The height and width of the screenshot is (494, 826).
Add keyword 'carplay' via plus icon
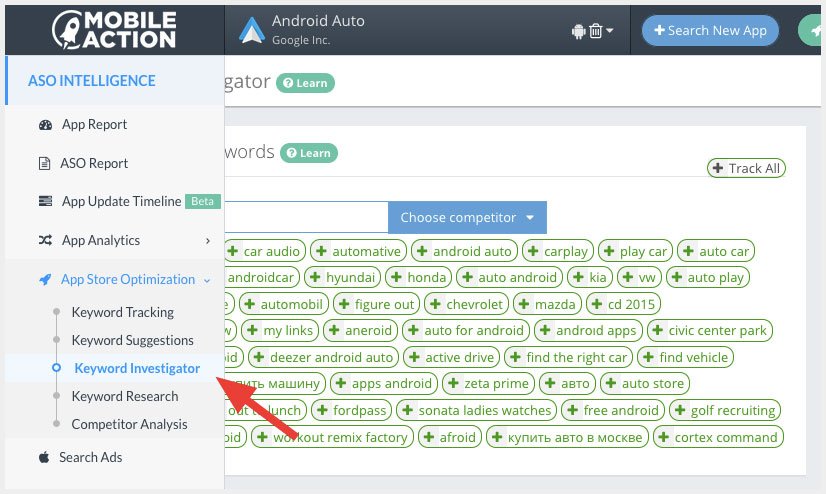[533, 251]
